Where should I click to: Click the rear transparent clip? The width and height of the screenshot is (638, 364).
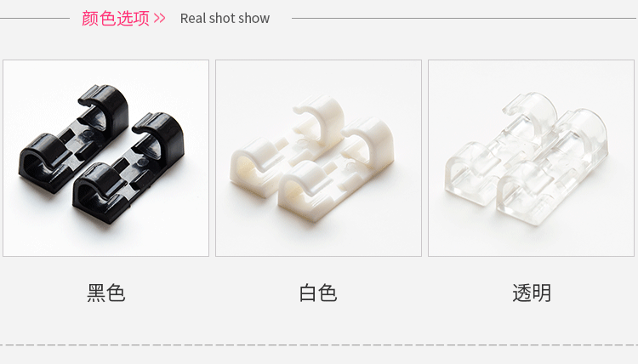(x=501, y=149)
